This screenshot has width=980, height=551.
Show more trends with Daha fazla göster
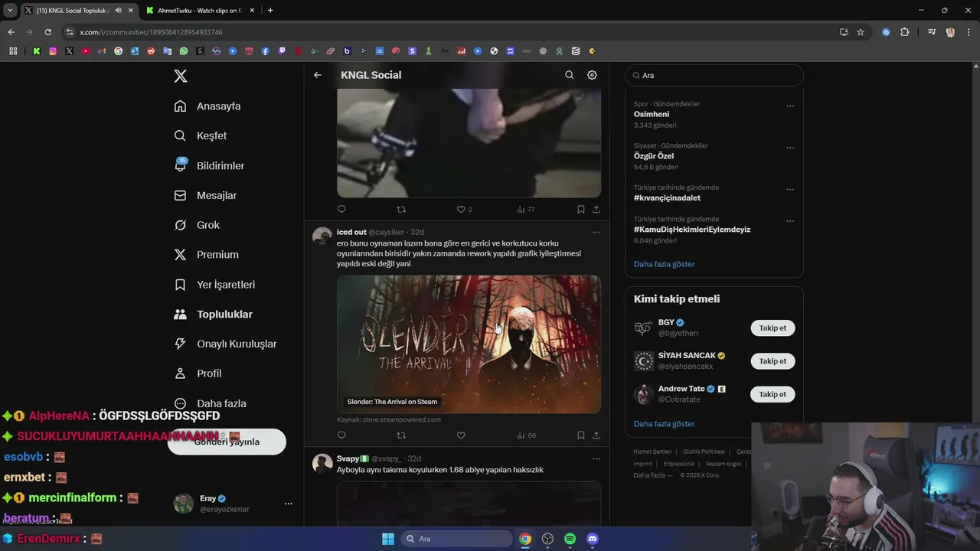pos(664,264)
